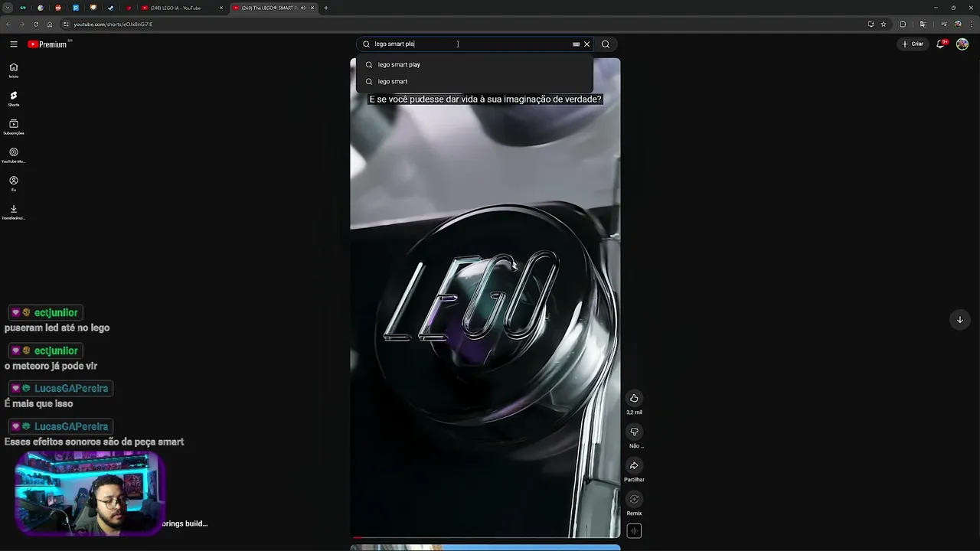Open Transferências in the sidebar
The height and width of the screenshot is (551, 980).
14,212
